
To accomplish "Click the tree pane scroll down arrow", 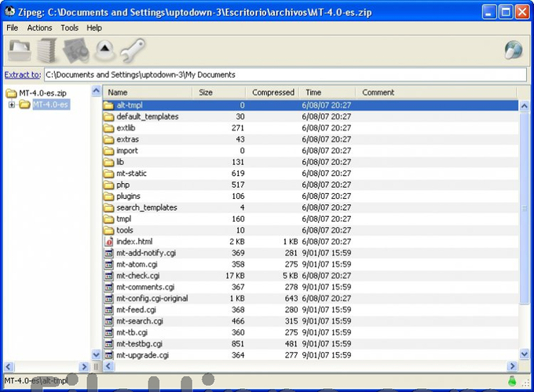I will (x=97, y=355).
